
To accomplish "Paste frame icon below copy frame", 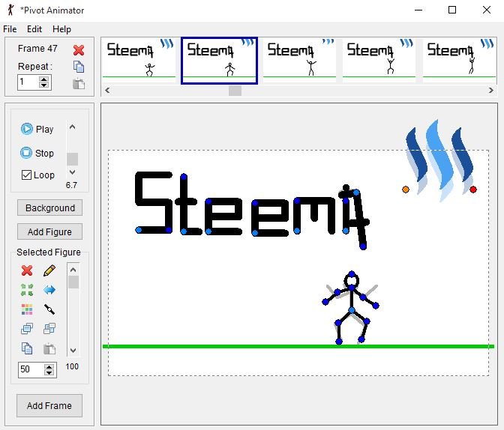I will click(x=79, y=84).
